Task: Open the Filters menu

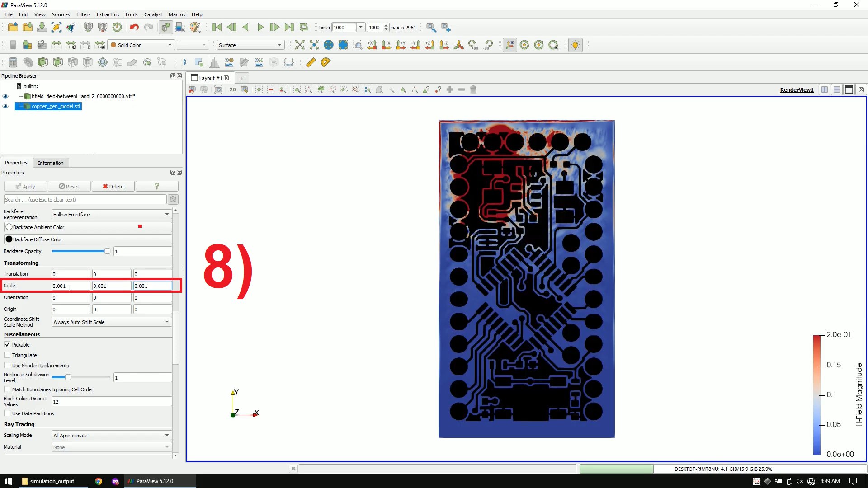Action: (83, 14)
